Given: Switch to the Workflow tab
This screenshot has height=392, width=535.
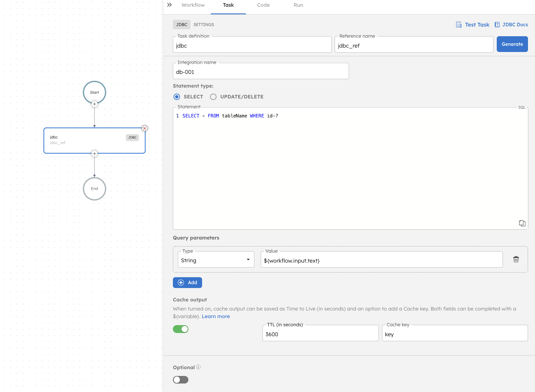Looking at the screenshot, I should 193,5.
